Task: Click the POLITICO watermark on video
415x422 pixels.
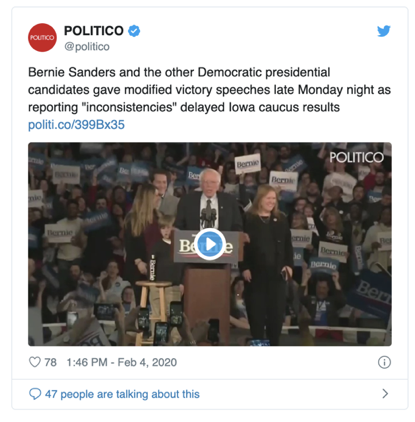Action: [356, 157]
